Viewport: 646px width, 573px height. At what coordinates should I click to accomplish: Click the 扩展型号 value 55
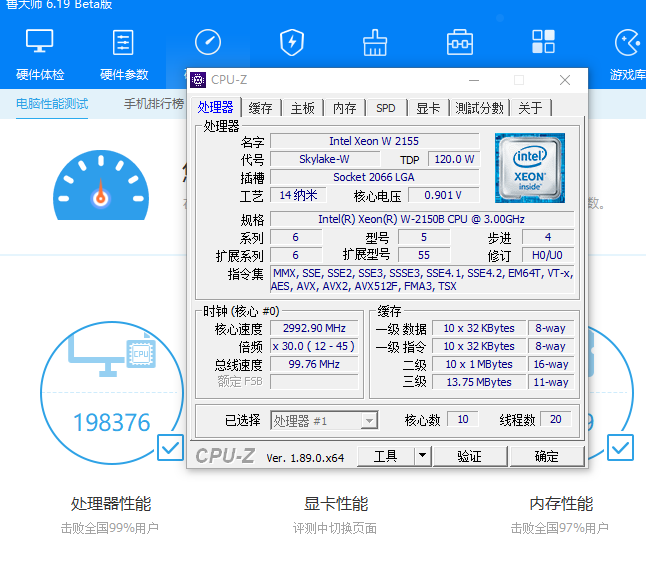[x=424, y=255]
